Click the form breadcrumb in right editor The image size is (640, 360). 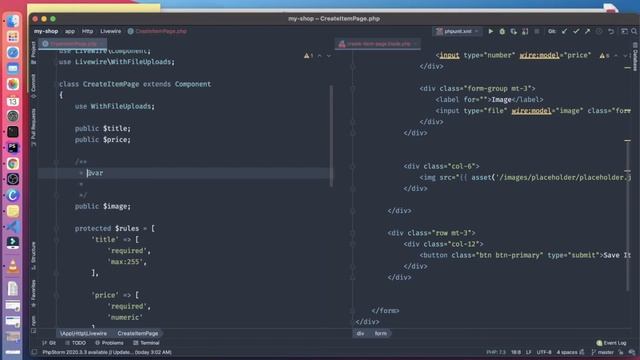point(380,333)
